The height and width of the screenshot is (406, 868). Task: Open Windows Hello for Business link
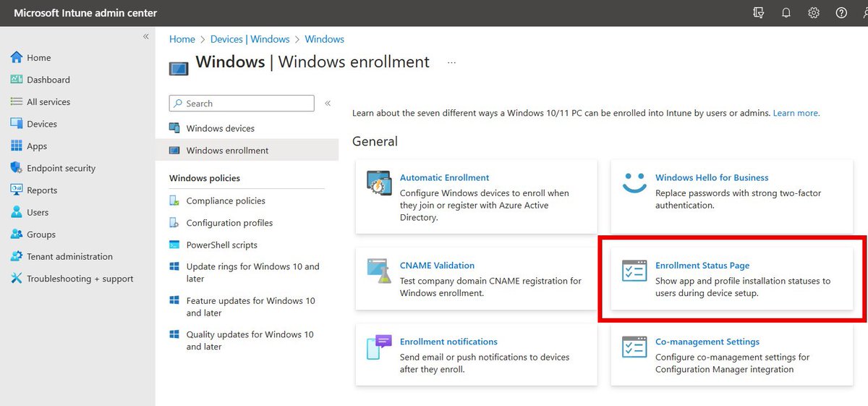click(x=712, y=177)
